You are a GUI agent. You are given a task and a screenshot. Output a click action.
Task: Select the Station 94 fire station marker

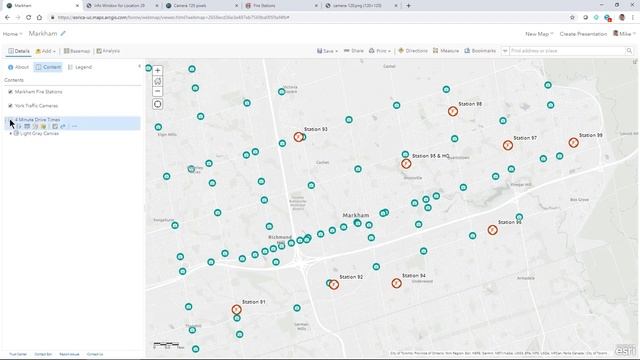[x=396, y=283]
